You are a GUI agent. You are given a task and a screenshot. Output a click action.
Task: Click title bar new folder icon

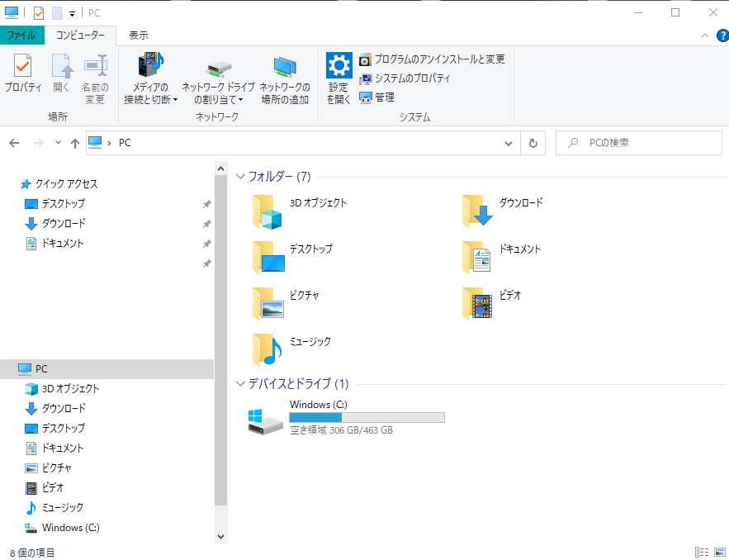(57, 13)
